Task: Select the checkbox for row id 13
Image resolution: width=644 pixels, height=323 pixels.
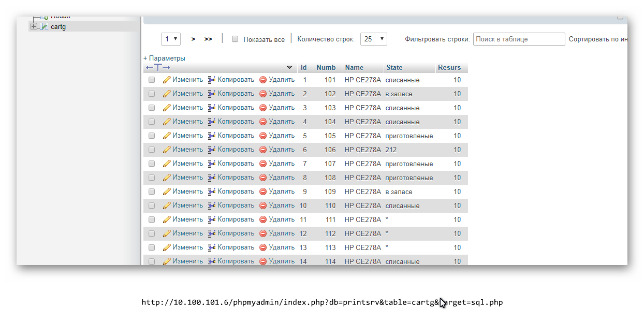Action: [152, 247]
